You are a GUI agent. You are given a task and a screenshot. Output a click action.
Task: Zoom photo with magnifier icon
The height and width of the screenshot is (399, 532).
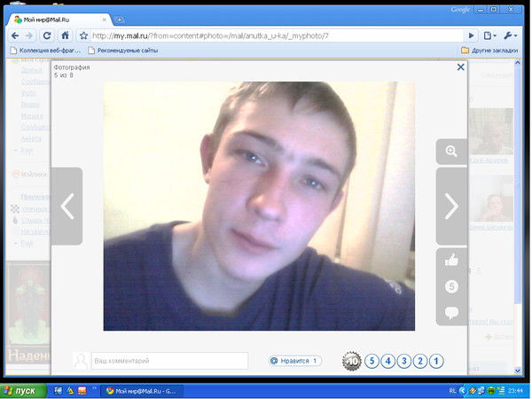[451, 152]
